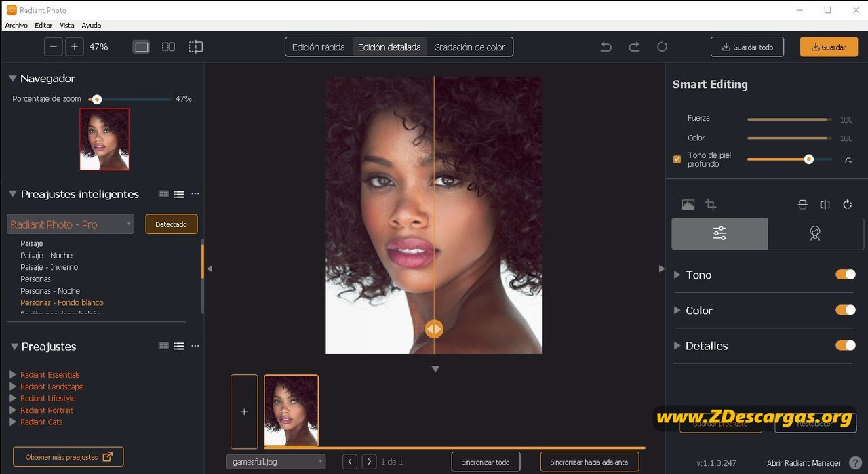Switch Preajustes inteligentes to grid view
The width and height of the screenshot is (868, 474).
(163, 194)
